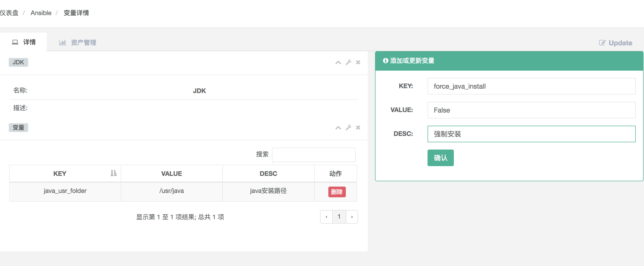Click the wrench icon on the 变量 panel
Screen dimensions: 644x266
[x=349, y=127]
